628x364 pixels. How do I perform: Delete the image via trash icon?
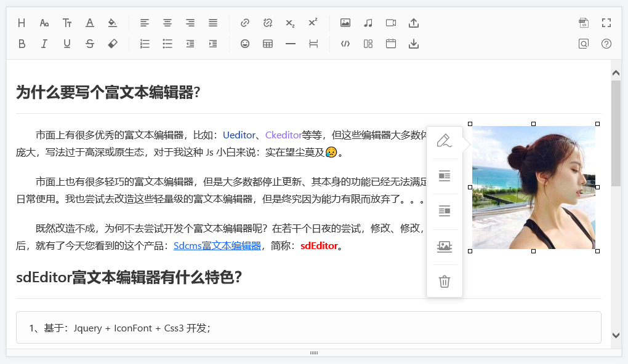click(444, 282)
